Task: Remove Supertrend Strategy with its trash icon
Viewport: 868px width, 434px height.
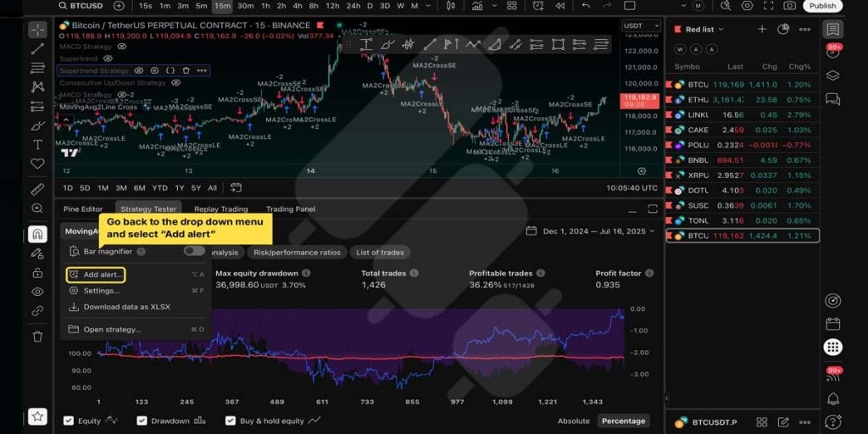Action: coord(186,70)
